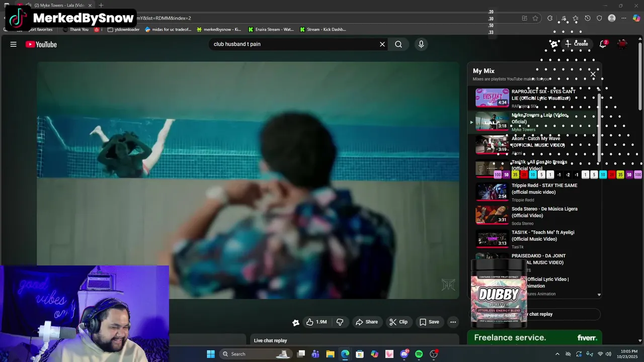Open Task View on the taskbar
644x362 pixels.
(x=301, y=354)
